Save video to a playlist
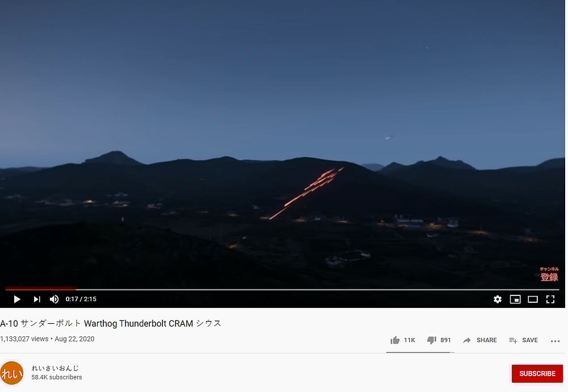 pos(524,340)
